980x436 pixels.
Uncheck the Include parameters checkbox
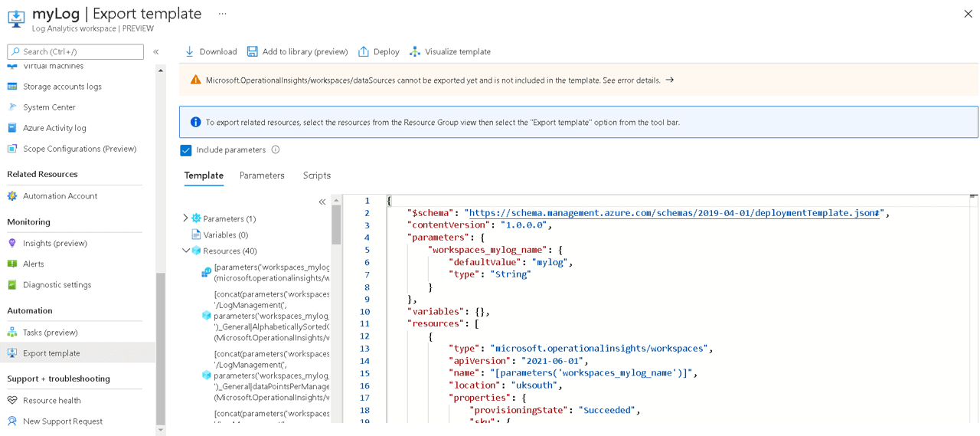185,150
